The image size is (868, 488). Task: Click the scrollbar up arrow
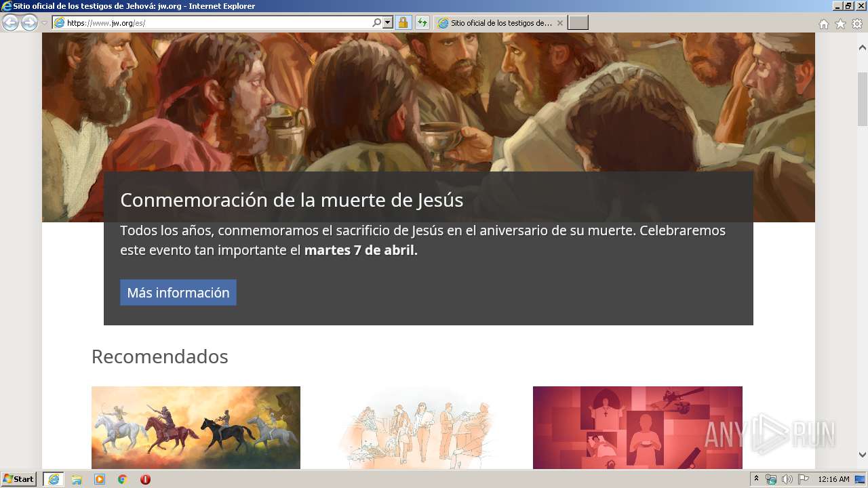[862, 48]
